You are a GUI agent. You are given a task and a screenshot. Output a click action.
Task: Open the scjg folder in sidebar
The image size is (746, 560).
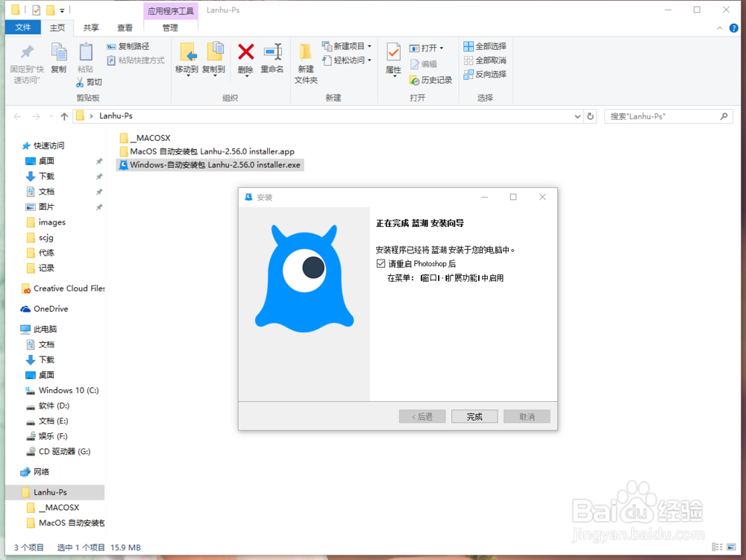pyautogui.click(x=40, y=237)
